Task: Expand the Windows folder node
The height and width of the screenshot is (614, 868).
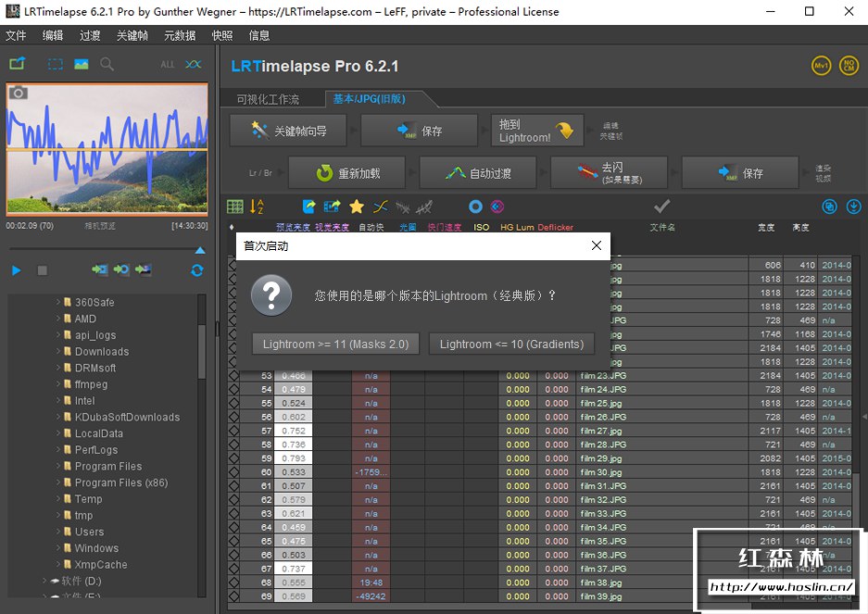Action: pyautogui.click(x=58, y=547)
